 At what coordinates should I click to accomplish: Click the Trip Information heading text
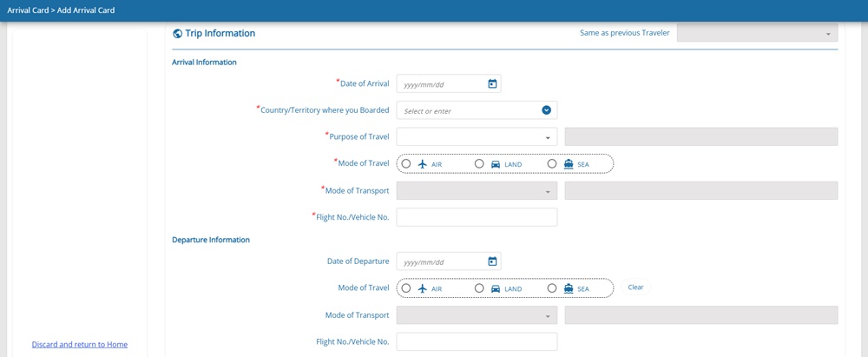tap(220, 33)
